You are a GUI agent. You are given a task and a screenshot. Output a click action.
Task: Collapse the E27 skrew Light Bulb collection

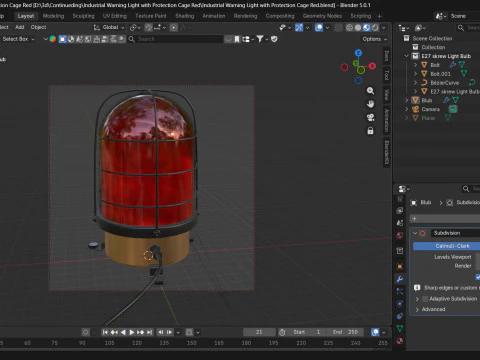[406, 56]
